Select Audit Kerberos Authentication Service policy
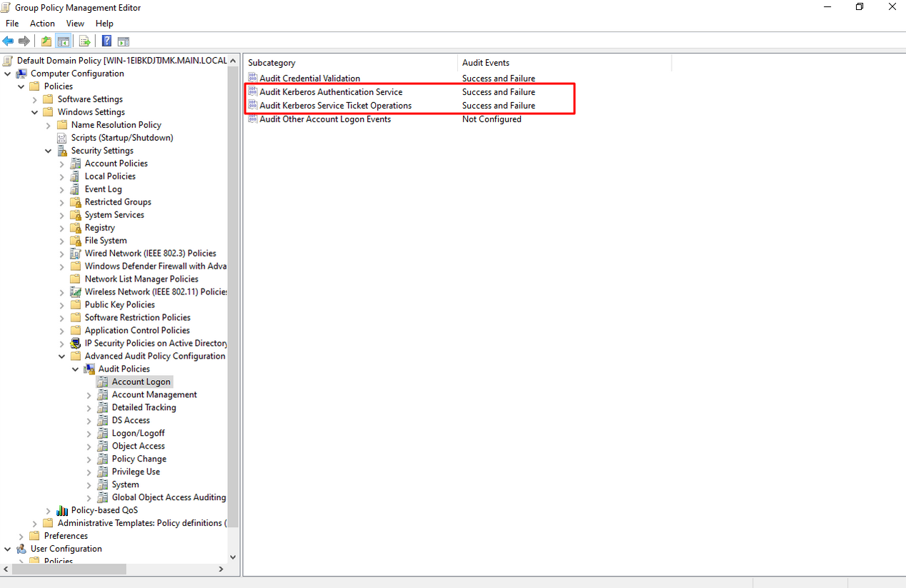Image resolution: width=906 pixels, height=588 pixels. pyautogui.click(x=330, y=92)
